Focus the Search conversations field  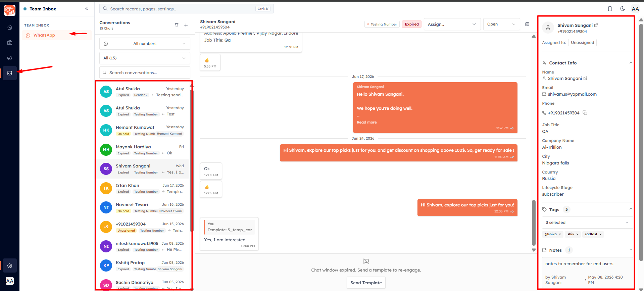tap(145, 72)
